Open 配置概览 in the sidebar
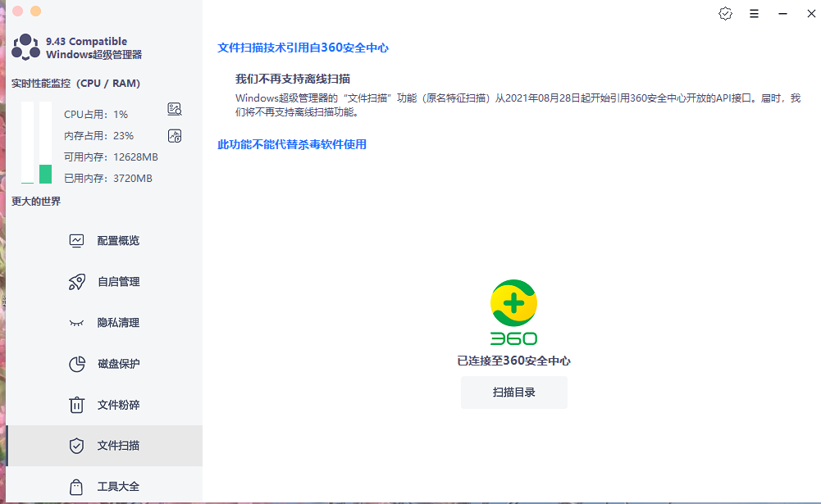The height and width of the screenshot is (504, 821). click(x=105, y=241)
